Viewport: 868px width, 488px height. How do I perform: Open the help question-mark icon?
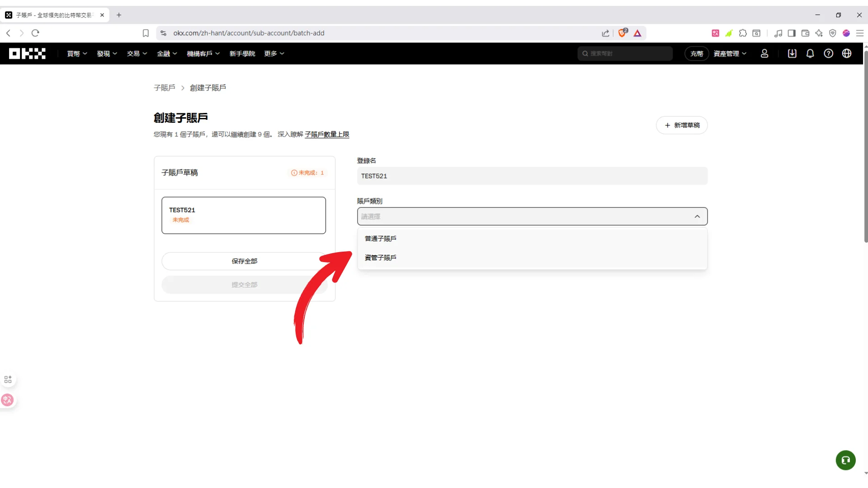(x=829, y=53)
